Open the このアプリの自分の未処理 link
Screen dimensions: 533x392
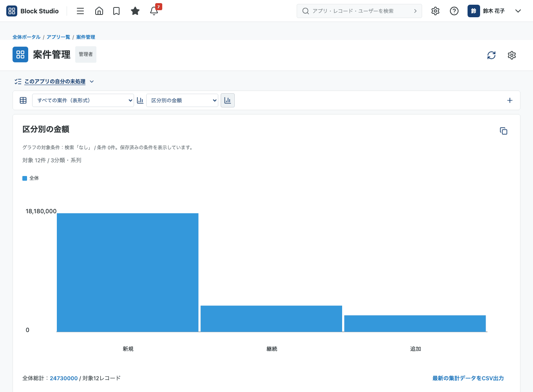(55, 82)
